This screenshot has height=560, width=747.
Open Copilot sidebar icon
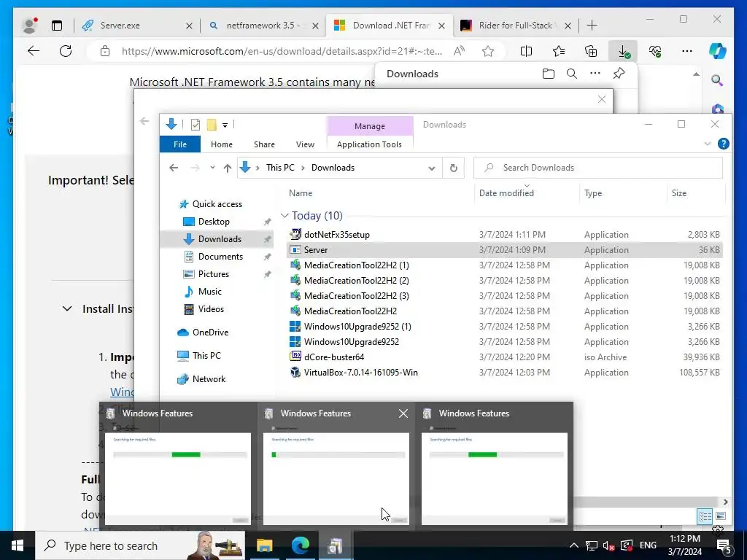(x=717, y=51)
